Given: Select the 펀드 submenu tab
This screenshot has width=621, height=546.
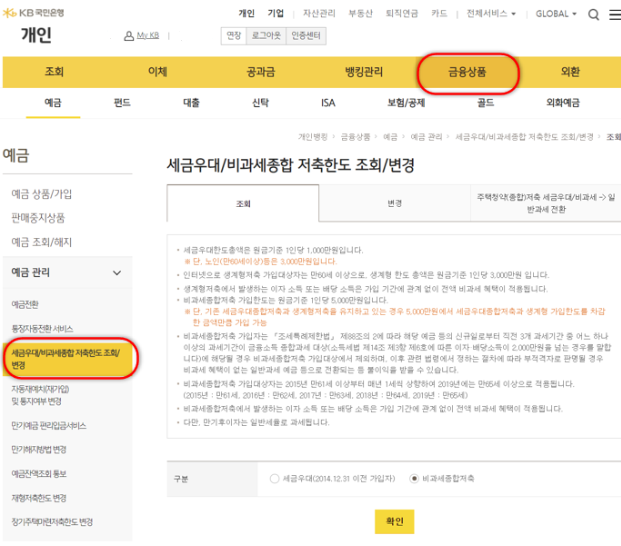Looking at the screenshot, I should [x=122, y=103].
